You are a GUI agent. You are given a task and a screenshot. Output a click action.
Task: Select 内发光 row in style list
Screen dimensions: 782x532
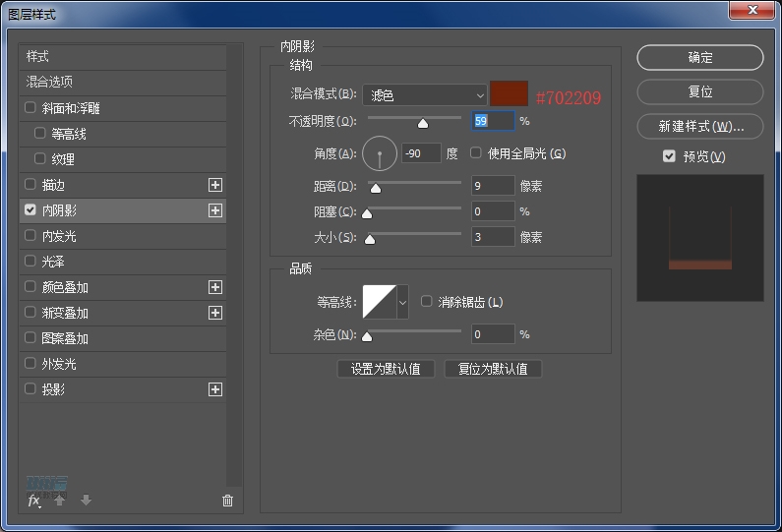123,236
